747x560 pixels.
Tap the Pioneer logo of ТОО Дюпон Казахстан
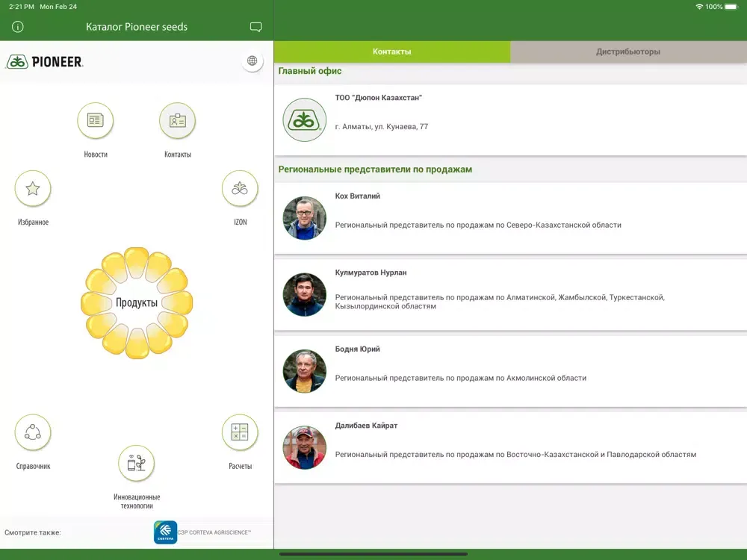(x=305, y=120)
